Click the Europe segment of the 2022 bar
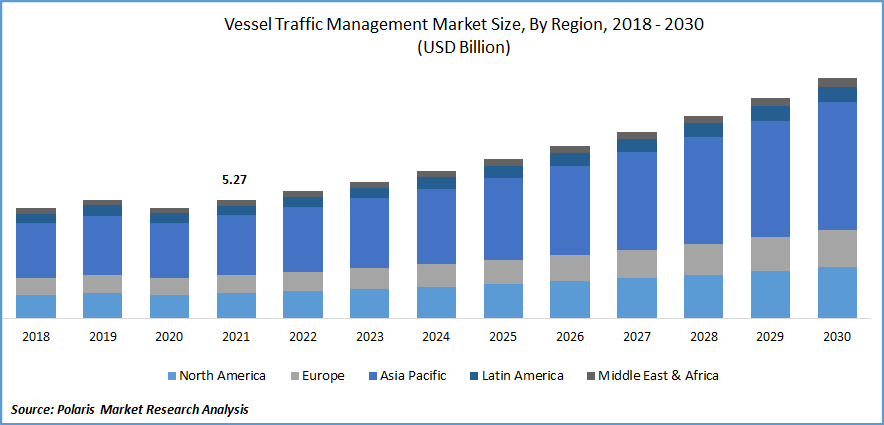Screen dimensions: 884x425 pyautogui.click(x=303, y=282)
